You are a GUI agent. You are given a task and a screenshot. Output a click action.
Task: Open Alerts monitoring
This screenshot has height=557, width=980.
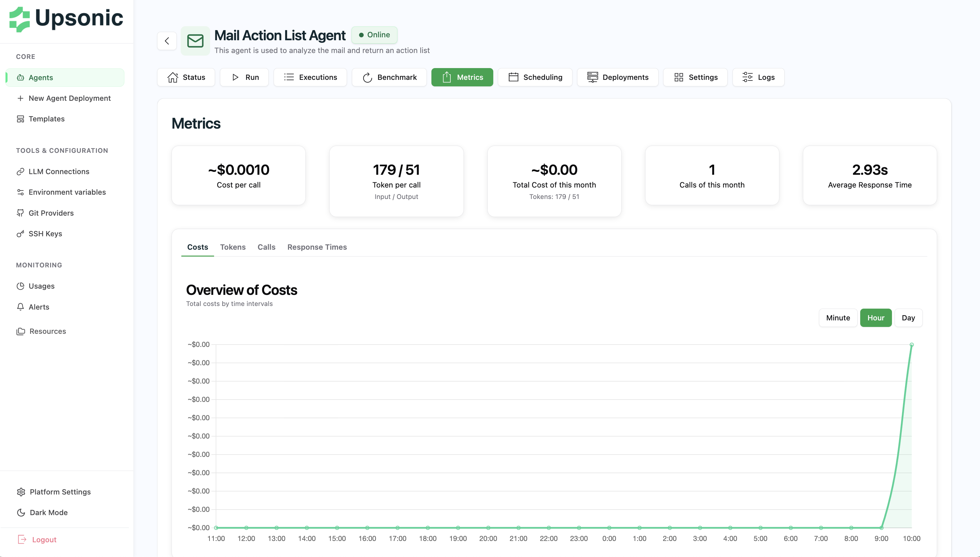pyautogui.click(x=39, y=307)
